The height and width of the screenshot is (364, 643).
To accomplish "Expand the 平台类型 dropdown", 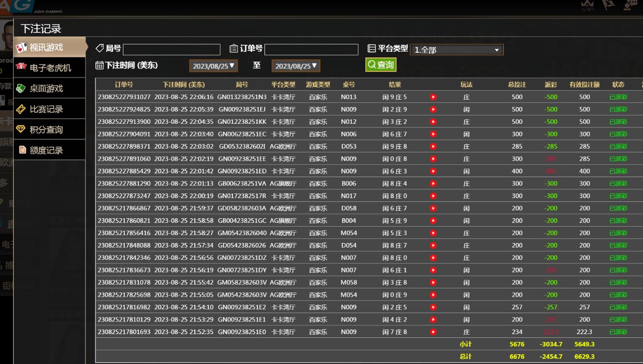I will pyautogui.click(x=456, y=50).
